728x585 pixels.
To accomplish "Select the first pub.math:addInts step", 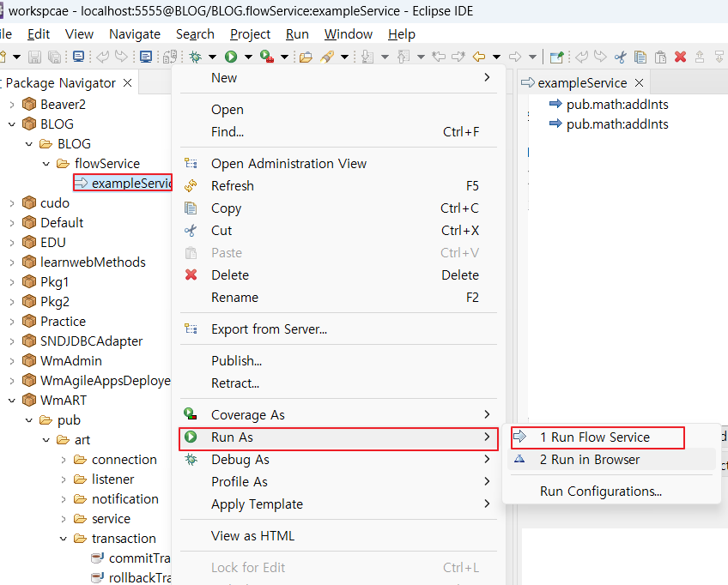I will [x=609, y=105].
